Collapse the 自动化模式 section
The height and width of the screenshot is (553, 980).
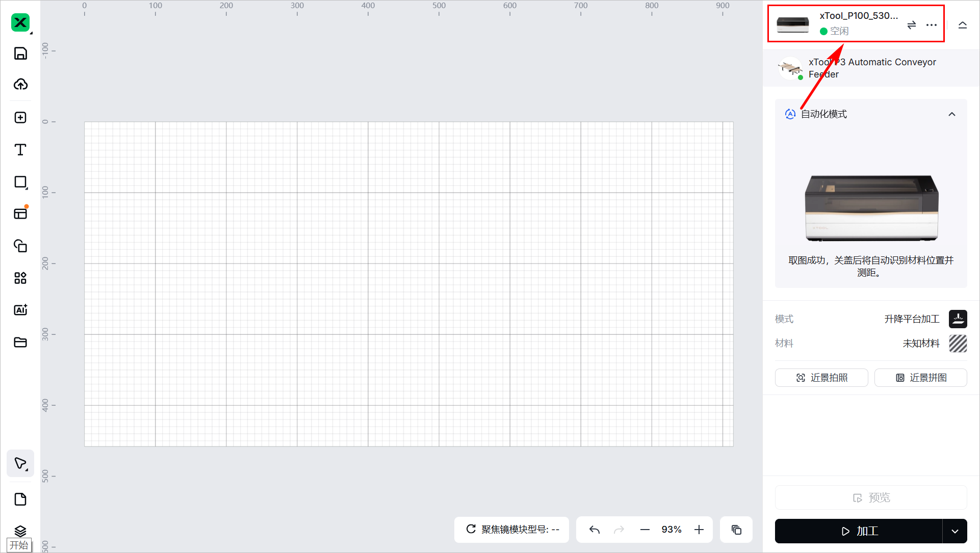[x=951, y=114]
